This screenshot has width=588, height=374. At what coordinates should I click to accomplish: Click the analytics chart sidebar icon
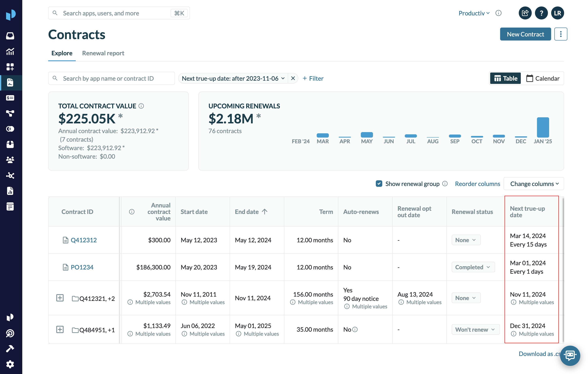tap(10, 51)
